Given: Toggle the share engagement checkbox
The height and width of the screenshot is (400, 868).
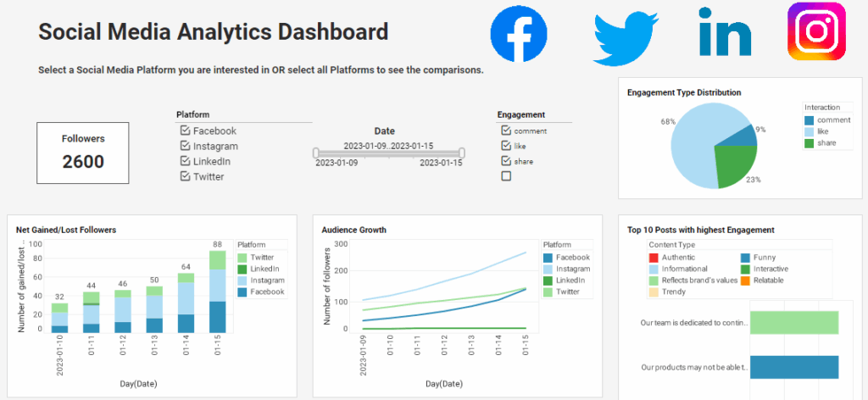Looking at the screenshot, I should [506, 161].
